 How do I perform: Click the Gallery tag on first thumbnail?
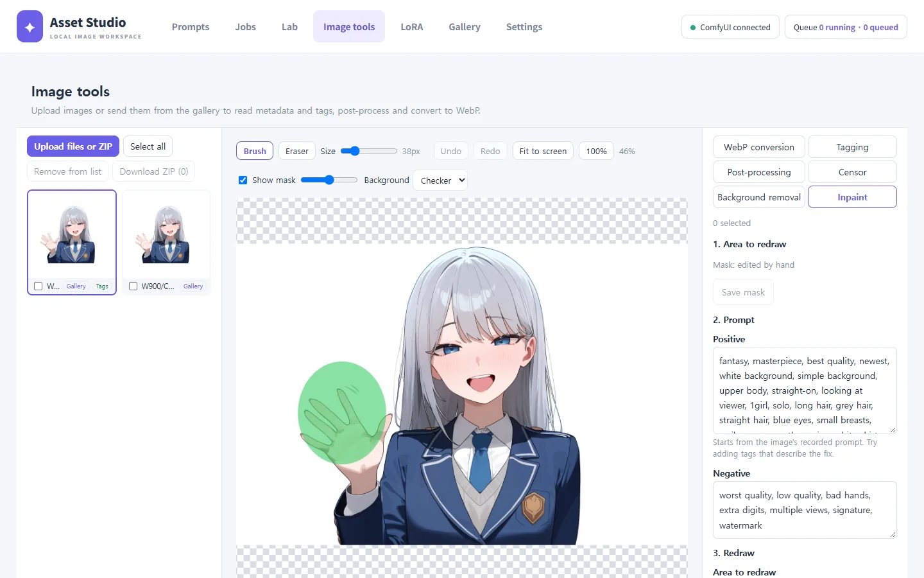point(76,286)
